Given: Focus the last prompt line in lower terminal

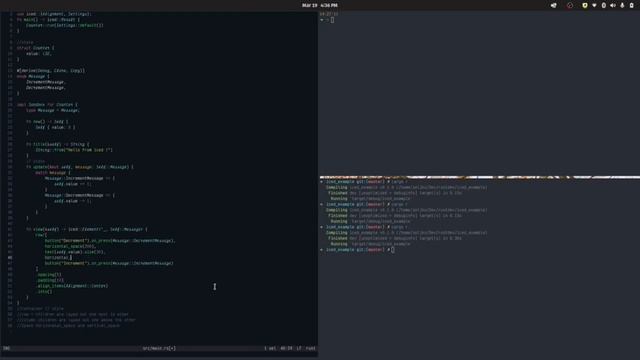Looking at the screenshot, I should click(x=358, y=250).
